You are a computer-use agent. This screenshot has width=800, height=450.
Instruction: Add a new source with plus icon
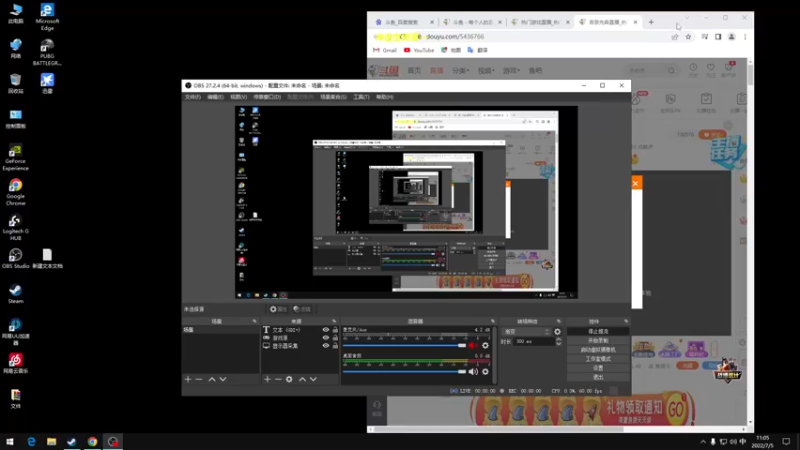coord(267,379)
